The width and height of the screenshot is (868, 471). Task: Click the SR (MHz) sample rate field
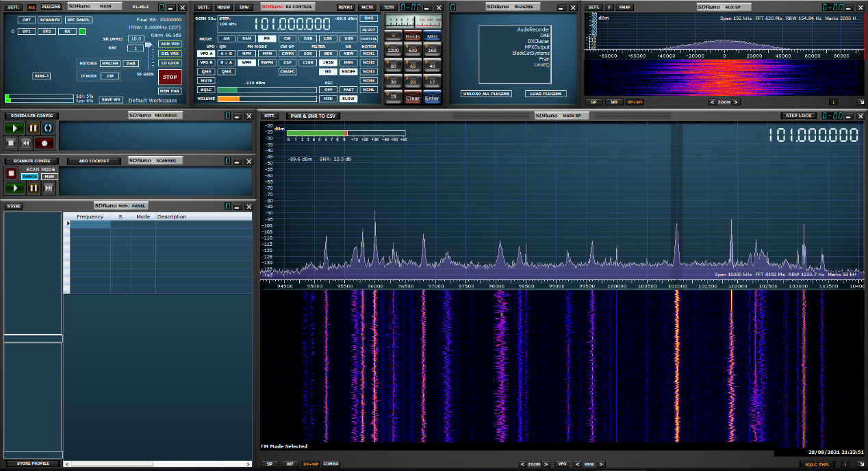pos(136,39)
